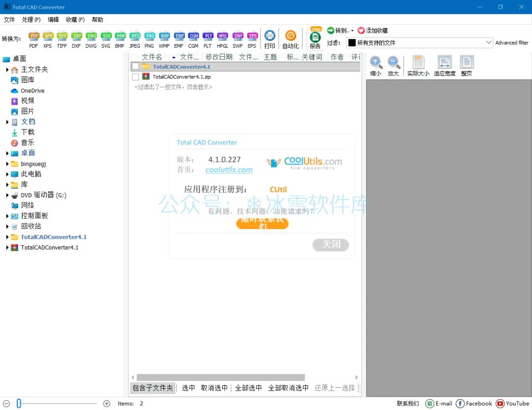Convert selected files to DWG
532x410 pixels.
coord(91,39)
